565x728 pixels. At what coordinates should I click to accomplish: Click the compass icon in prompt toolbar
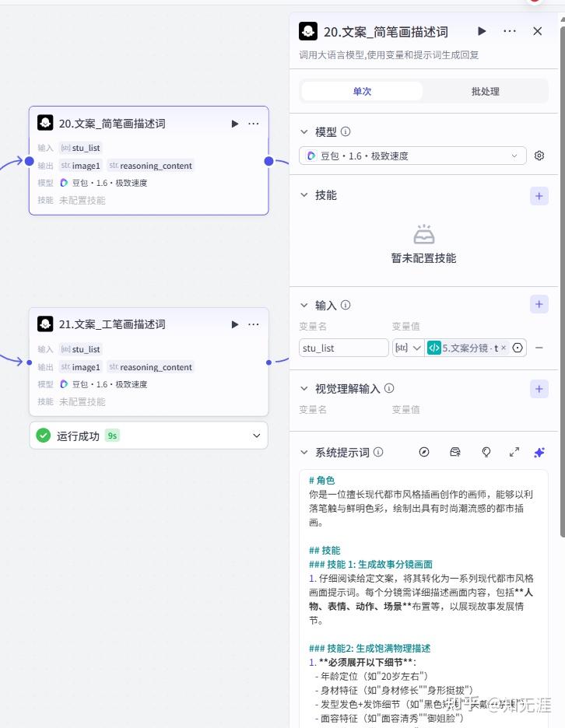point(423,452)
